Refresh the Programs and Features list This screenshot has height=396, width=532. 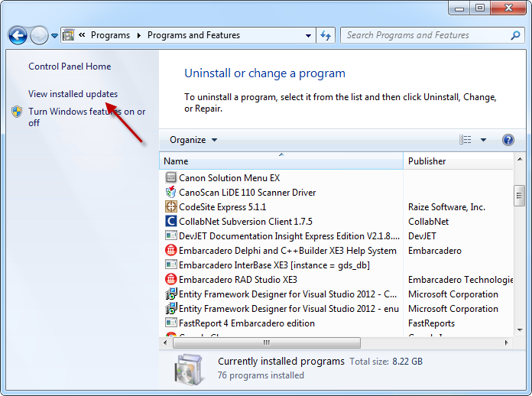[x=326, y=35]
